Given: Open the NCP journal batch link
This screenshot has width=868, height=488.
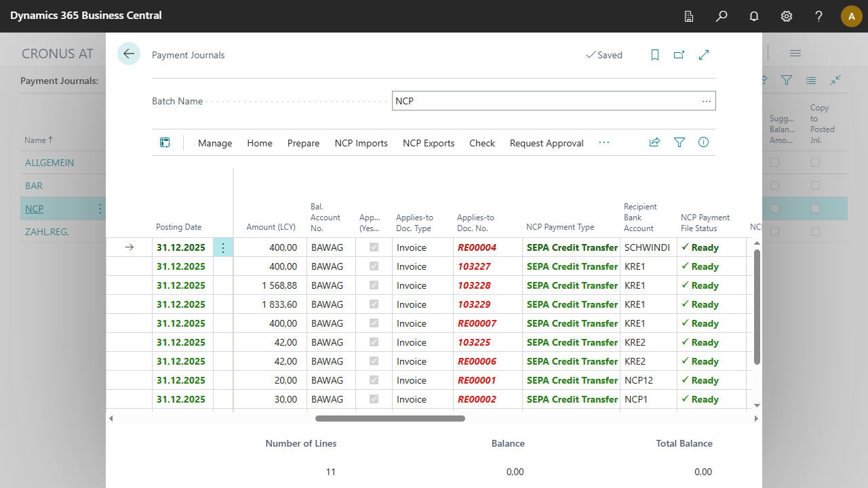Looking at the screenshot, I should (34, 209).
